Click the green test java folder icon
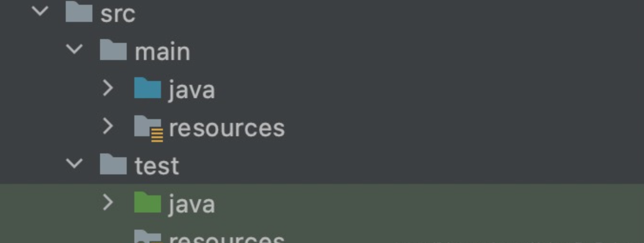 click(x=148, y=203)
